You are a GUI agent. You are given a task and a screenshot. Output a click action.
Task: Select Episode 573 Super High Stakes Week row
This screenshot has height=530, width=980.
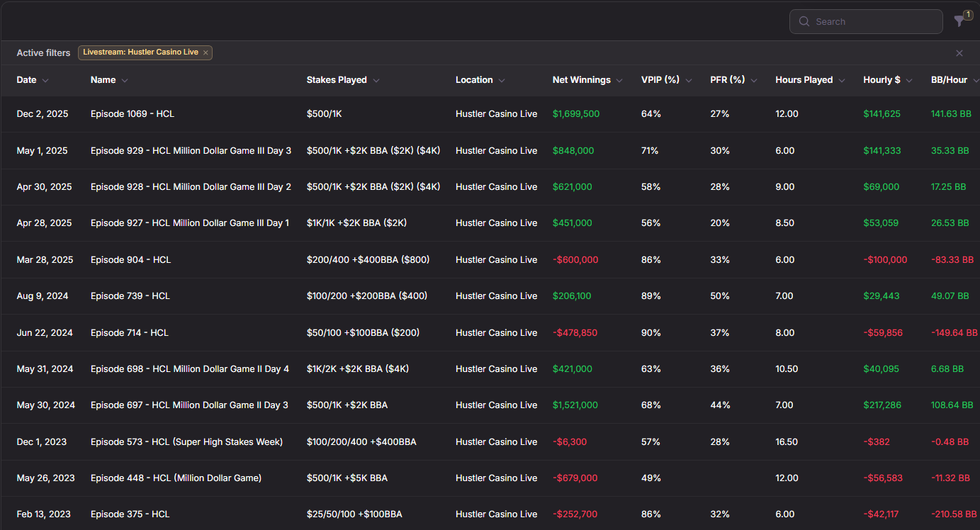click(x=186, y=442)
